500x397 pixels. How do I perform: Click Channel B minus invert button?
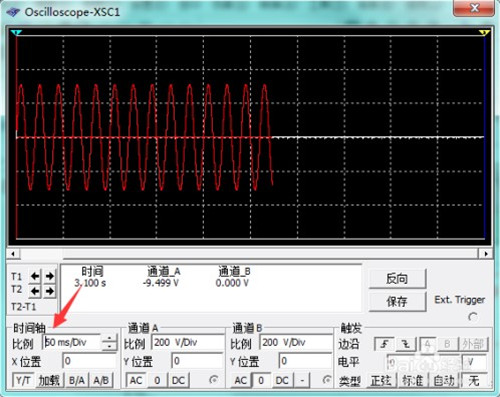[x=302, y=380]
